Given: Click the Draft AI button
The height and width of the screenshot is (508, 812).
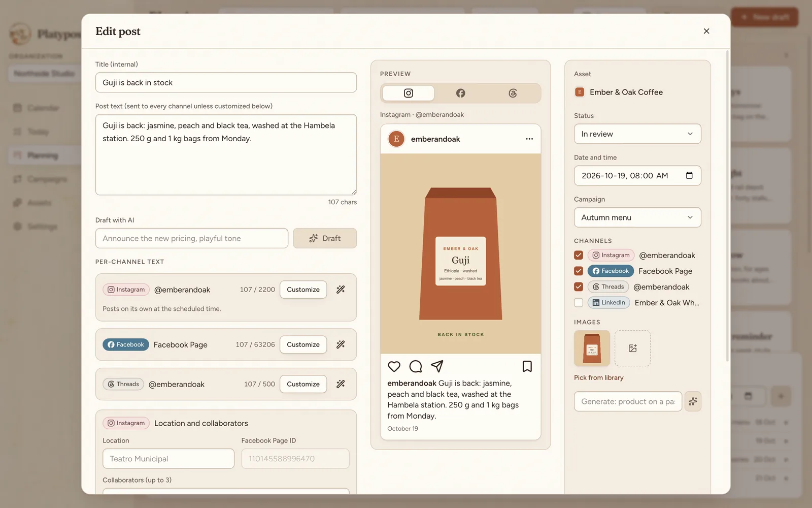Looking at the screenshot, I should tap(325, 238).
